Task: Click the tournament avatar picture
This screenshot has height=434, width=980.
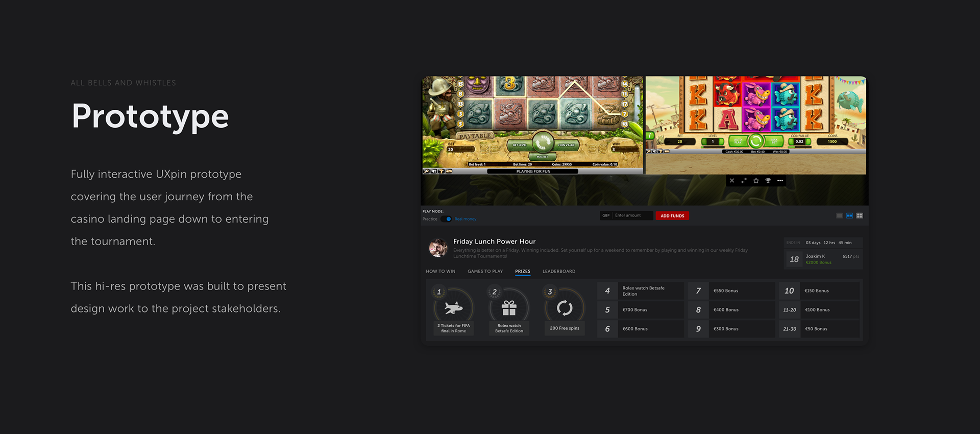Action: (438, 248)
